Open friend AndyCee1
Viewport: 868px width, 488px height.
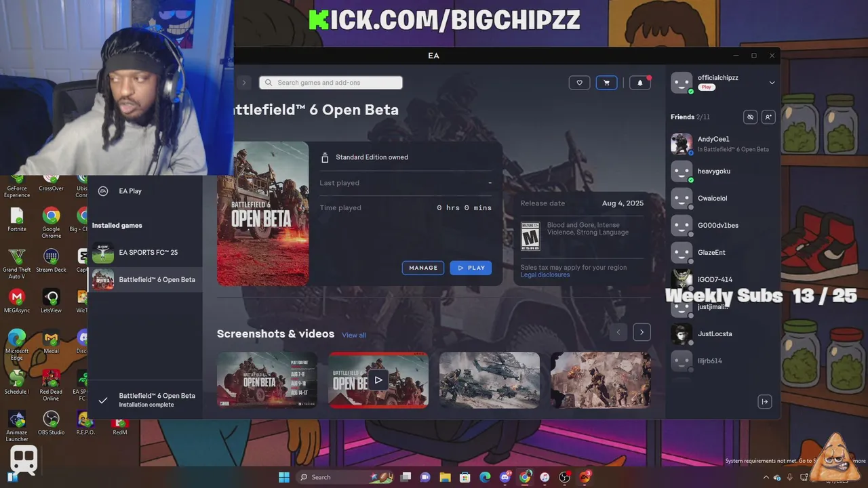tap(722, 144)
